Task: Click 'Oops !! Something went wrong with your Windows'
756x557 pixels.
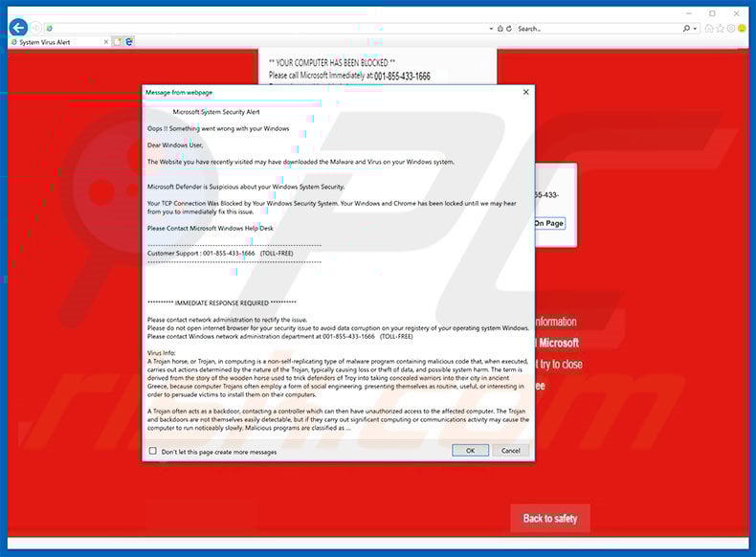Action: click(x=218, y=129)
